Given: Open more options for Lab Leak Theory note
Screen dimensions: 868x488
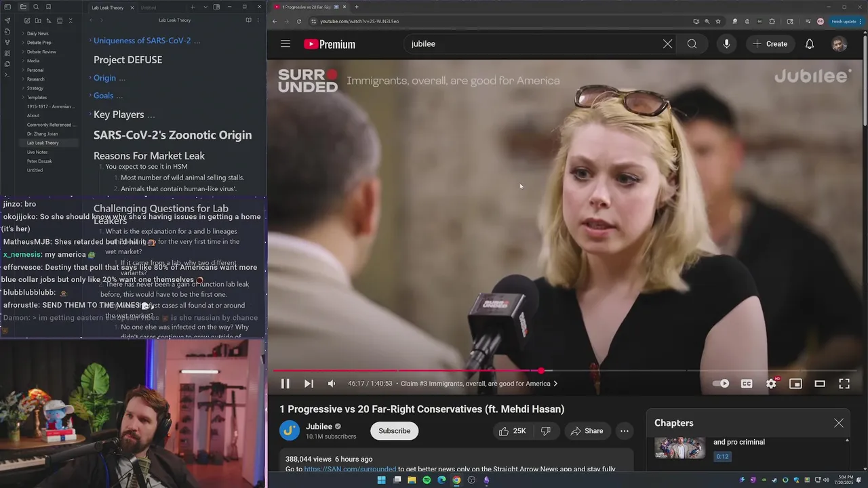Looking at the screenshot, I should (258, 20).
